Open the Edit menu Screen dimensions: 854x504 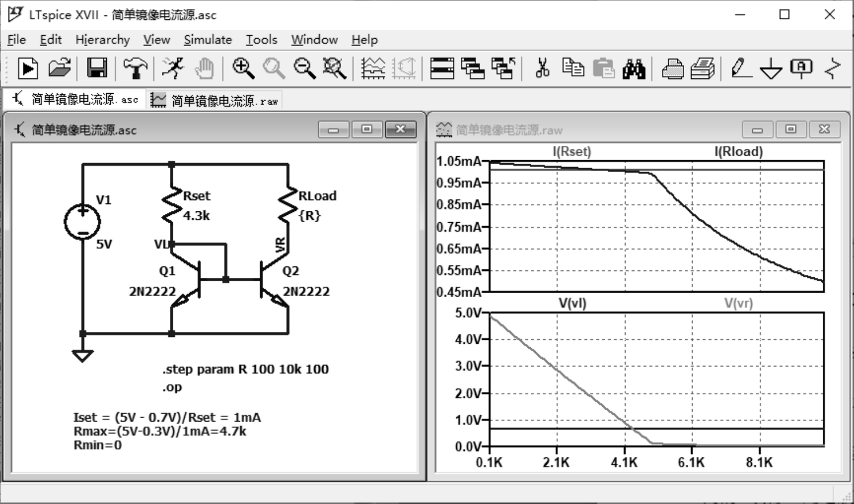click(51, 40)
